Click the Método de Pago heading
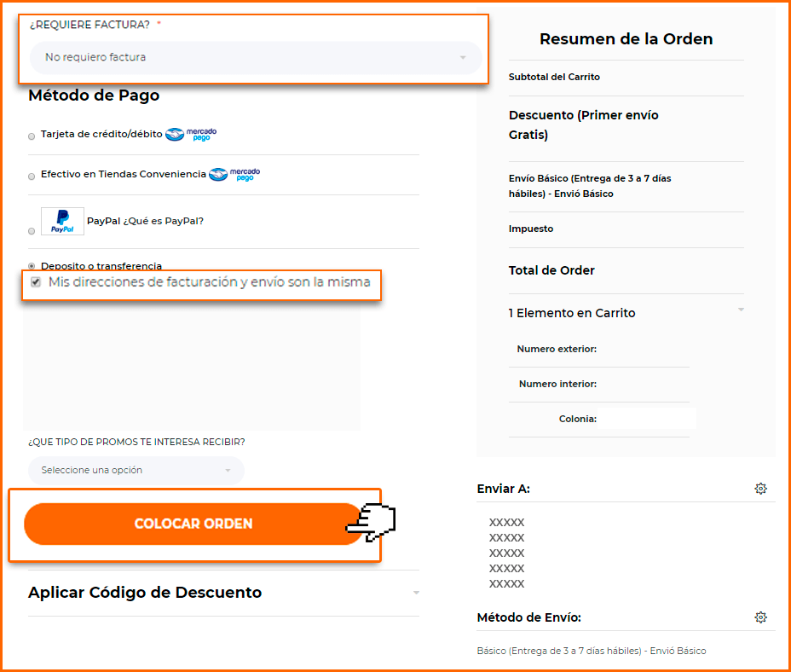This screenshot has width=791, height=672. (x=94, y=95)
